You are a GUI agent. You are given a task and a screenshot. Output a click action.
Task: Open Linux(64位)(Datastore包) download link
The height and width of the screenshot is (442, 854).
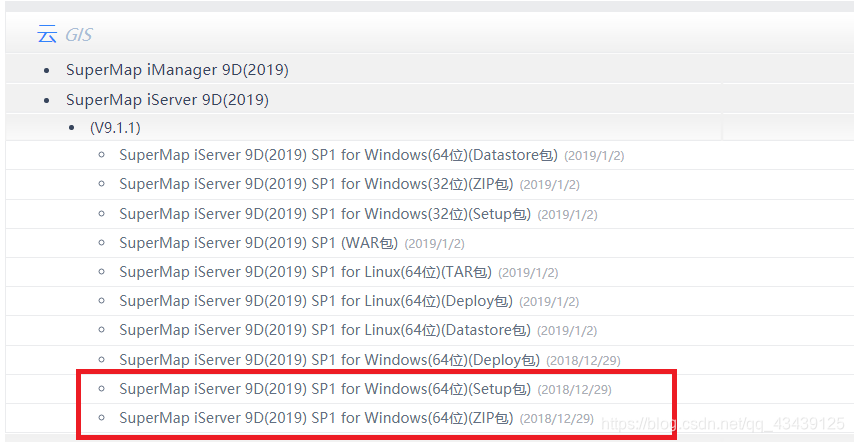325,330
